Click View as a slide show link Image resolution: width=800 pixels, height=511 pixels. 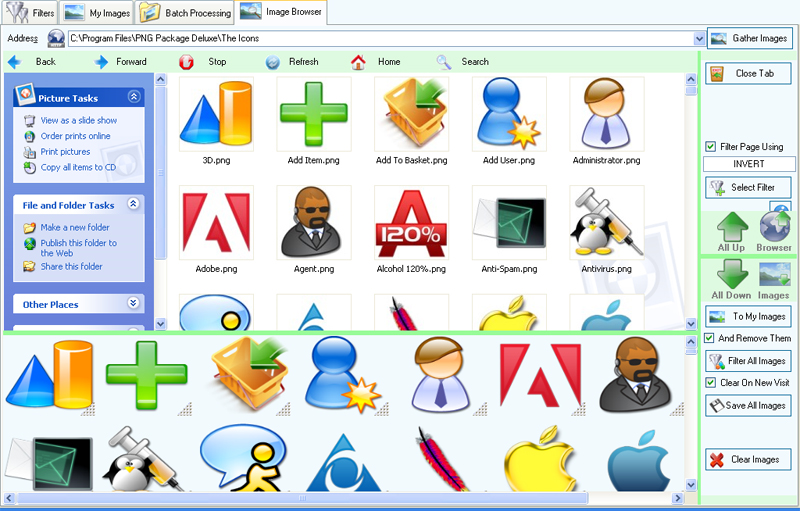[79, 121]
